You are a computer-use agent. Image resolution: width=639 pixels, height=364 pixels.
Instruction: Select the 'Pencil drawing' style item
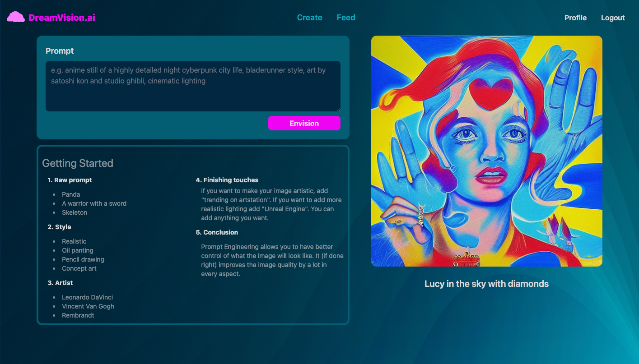(x=83, y=259)
